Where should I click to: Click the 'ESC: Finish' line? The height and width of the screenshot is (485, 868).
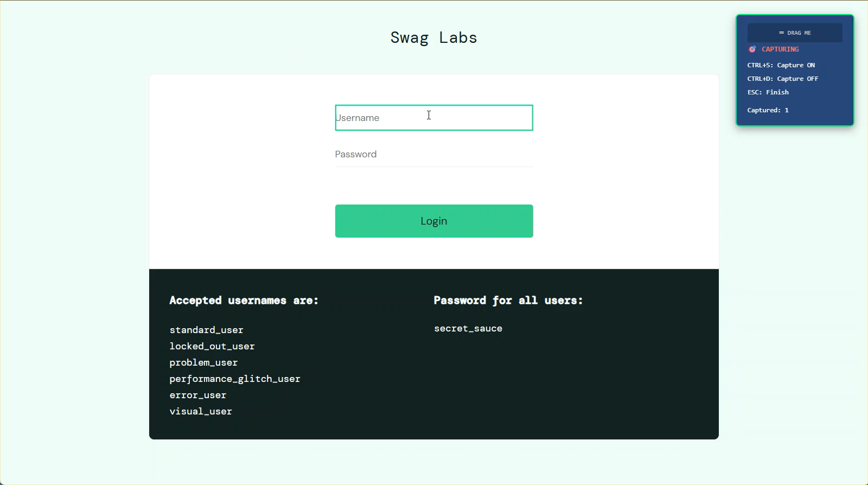[768, 92]
